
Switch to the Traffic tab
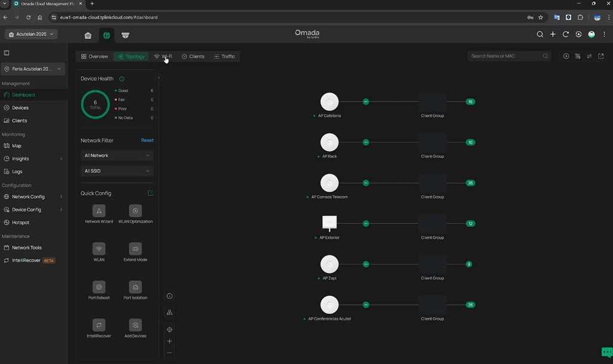click(x=224, y=57)
